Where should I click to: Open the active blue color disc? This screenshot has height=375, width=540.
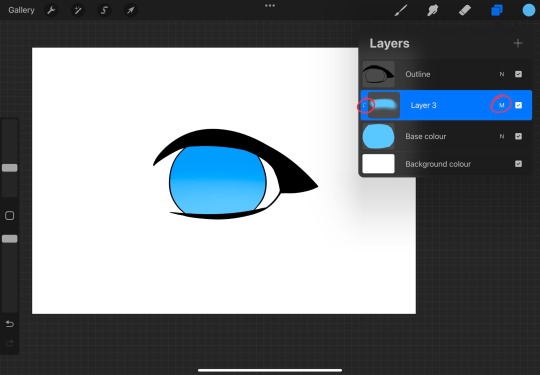coord(529,10)
